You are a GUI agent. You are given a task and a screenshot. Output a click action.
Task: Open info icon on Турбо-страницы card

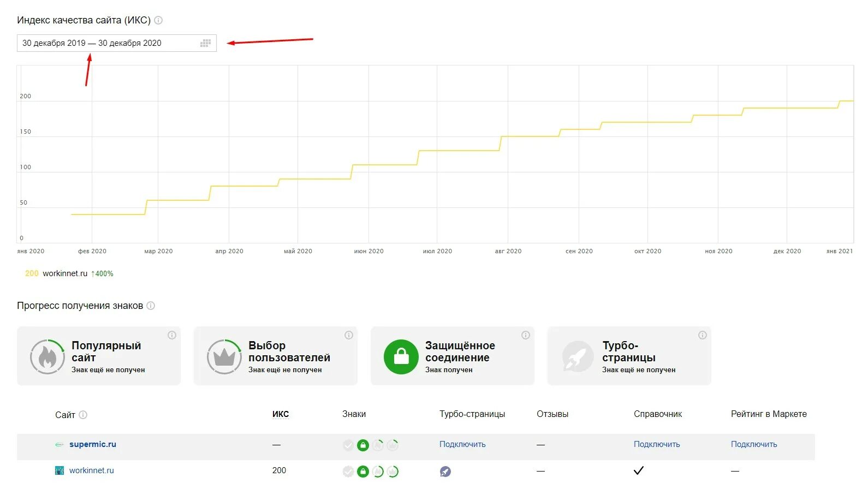pos(703,335)
